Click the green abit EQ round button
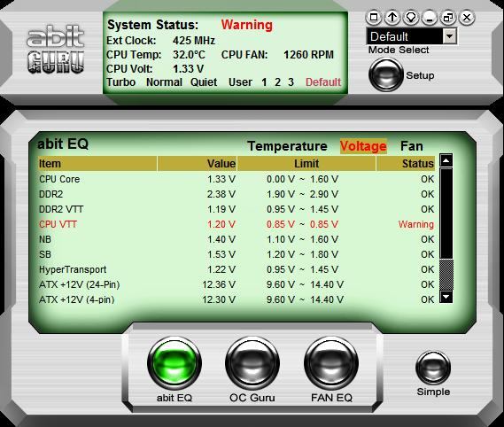The image size is (504, 427). [174, 363]
